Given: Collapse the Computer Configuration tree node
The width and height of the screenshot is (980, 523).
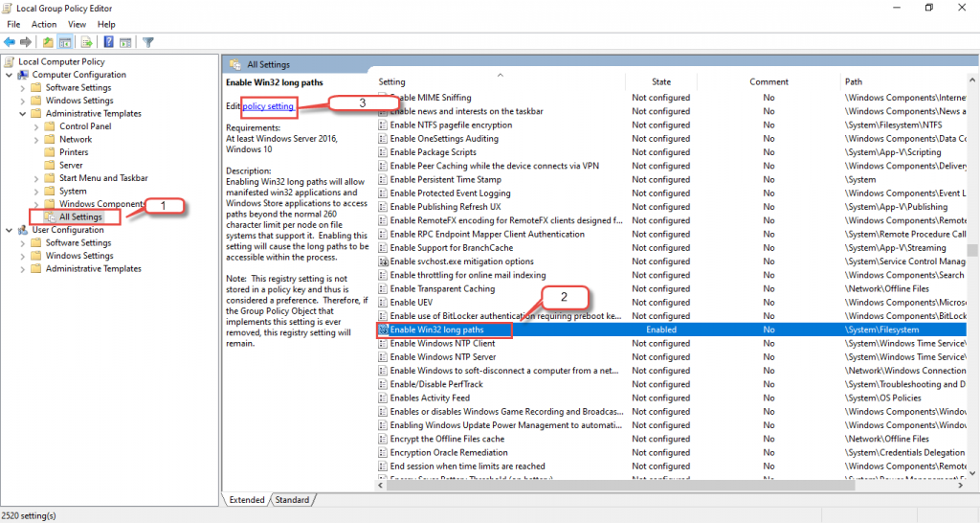Looking at the screenshot, I should [x=10, y=75].
